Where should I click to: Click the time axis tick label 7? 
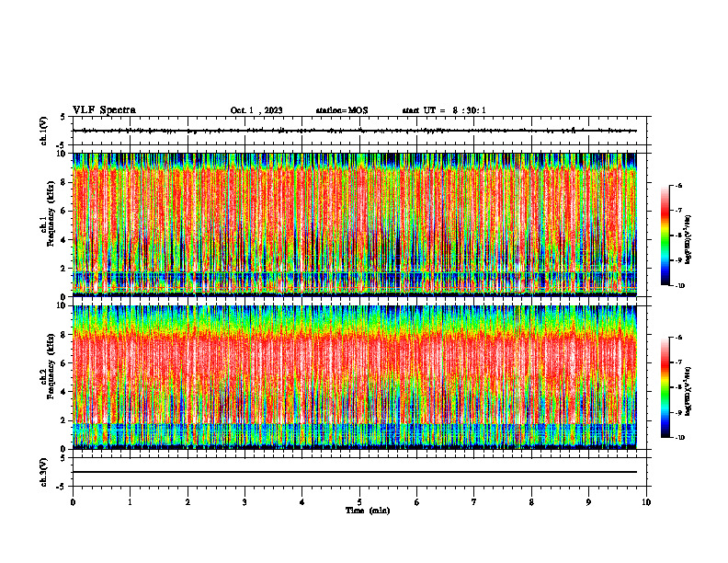pyautogui.click(x=474, y=502)
